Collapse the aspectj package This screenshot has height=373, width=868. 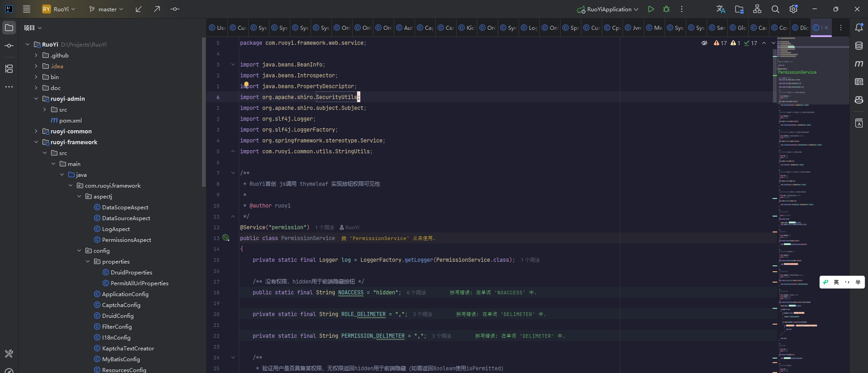(79, 196)
